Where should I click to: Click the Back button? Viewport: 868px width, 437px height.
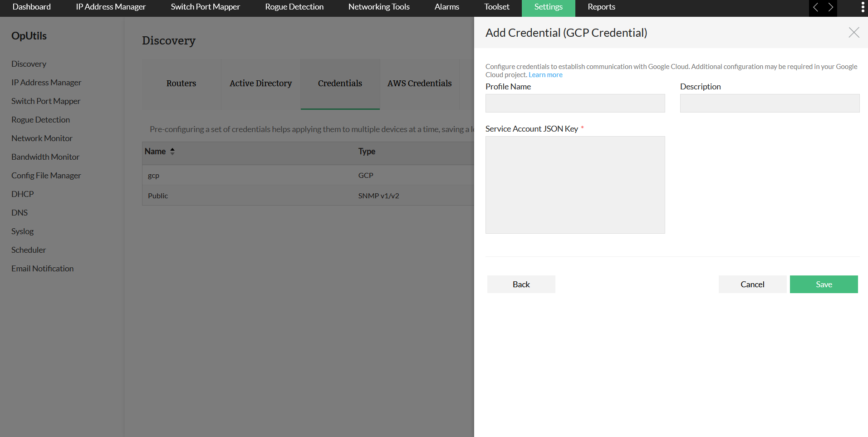point(521,284)
